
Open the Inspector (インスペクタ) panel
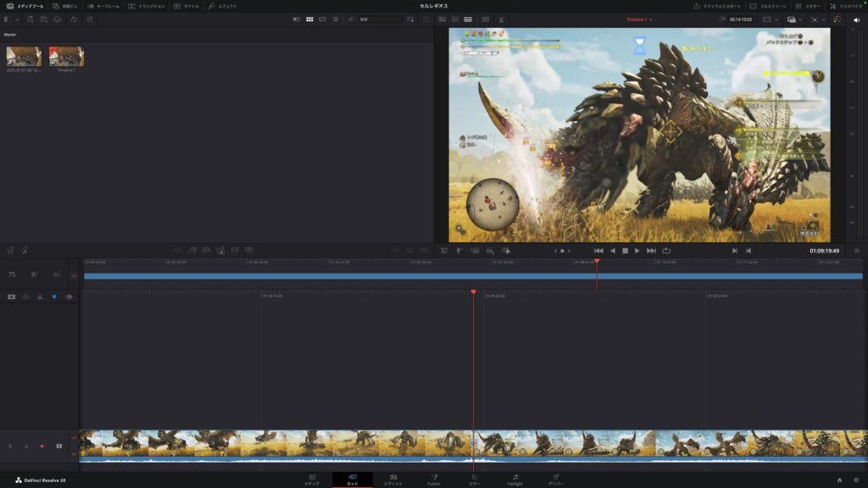[846, 6]
